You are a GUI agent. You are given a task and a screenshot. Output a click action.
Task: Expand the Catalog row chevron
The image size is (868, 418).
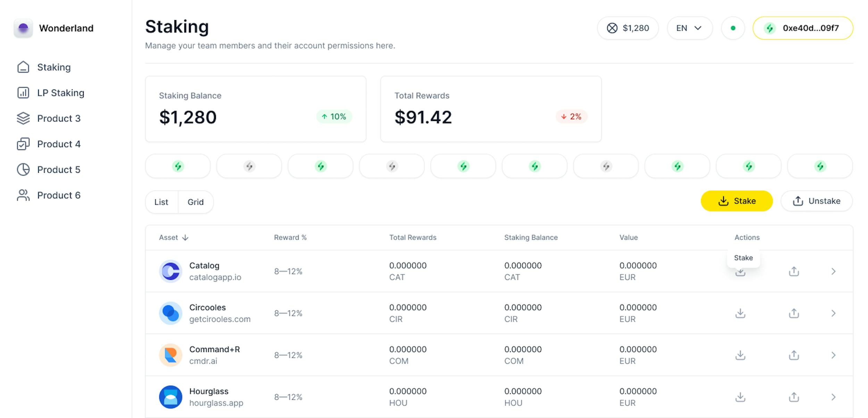click(833, 271)
